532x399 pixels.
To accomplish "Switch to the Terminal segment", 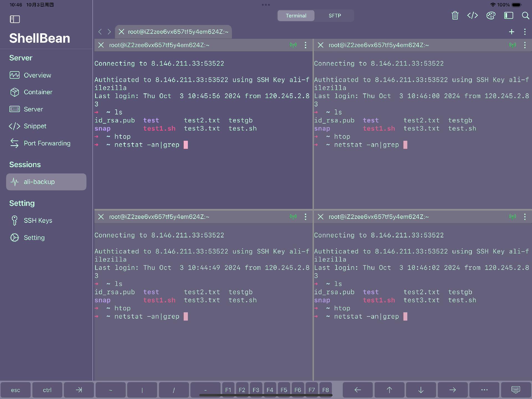I will click(296, 16).
